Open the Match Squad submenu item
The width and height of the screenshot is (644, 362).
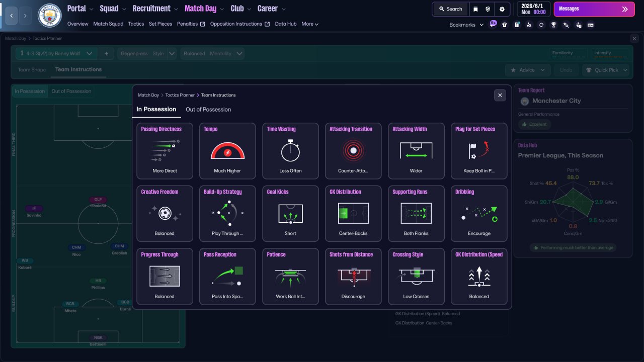coord(108,24)
